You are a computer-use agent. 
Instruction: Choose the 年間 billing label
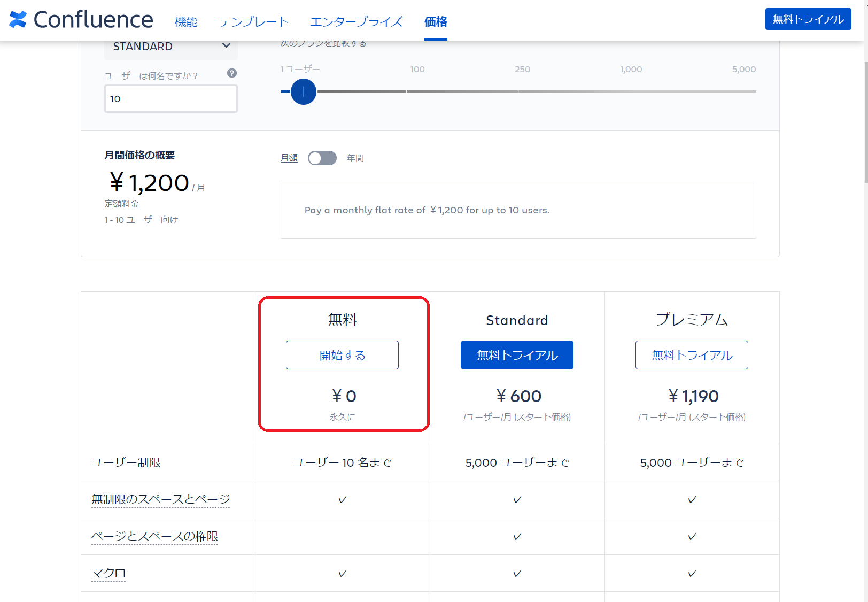(355, 158)
